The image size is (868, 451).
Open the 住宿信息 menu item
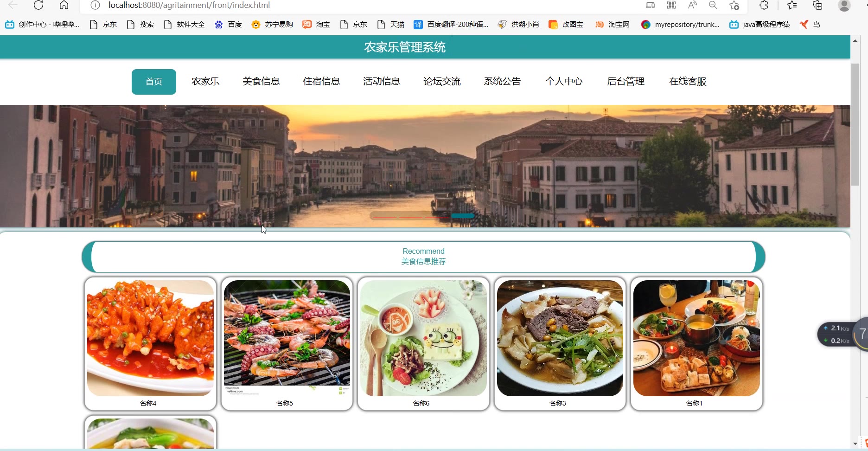(x=321, y=82)
